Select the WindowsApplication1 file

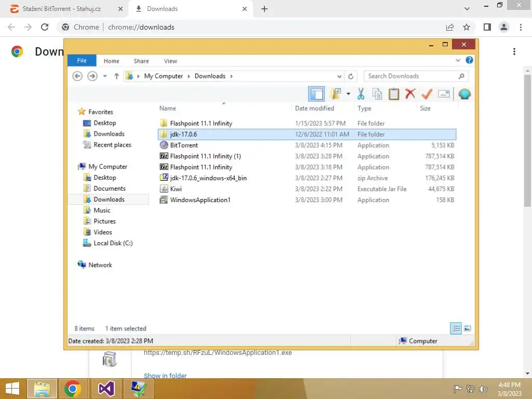click(x=307, y=200)
